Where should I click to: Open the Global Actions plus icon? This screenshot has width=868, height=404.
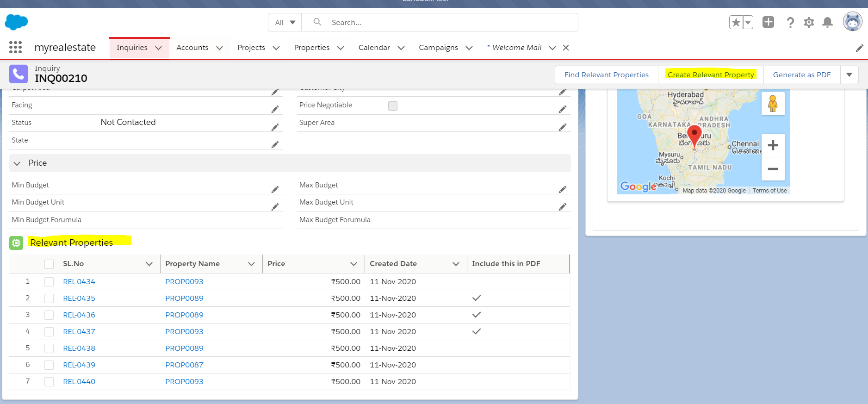point(768,22)
